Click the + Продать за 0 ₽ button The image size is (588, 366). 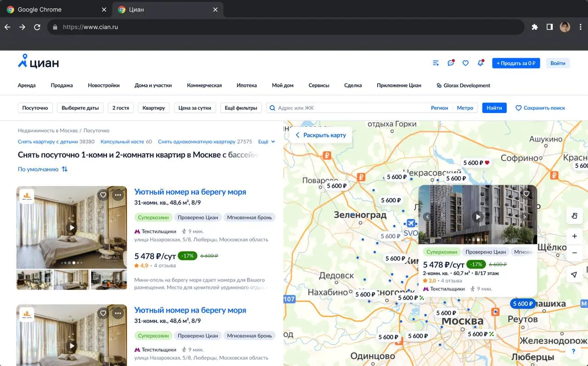516,63
